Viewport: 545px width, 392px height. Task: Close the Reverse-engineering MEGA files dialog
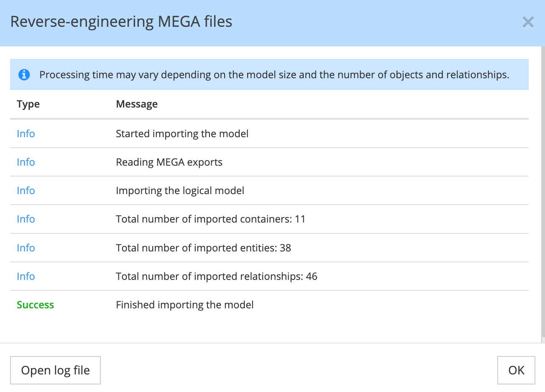(x=528, y=22)
